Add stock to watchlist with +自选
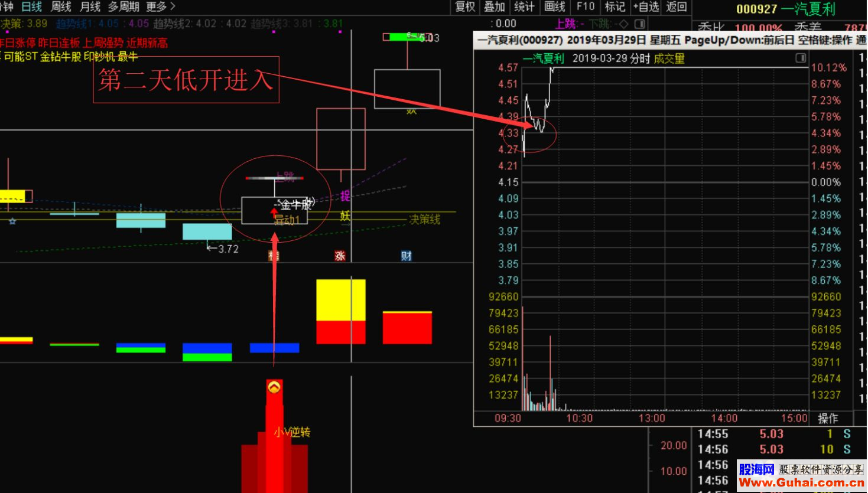This screenshot has height=493, width=868. coord(646,6)
